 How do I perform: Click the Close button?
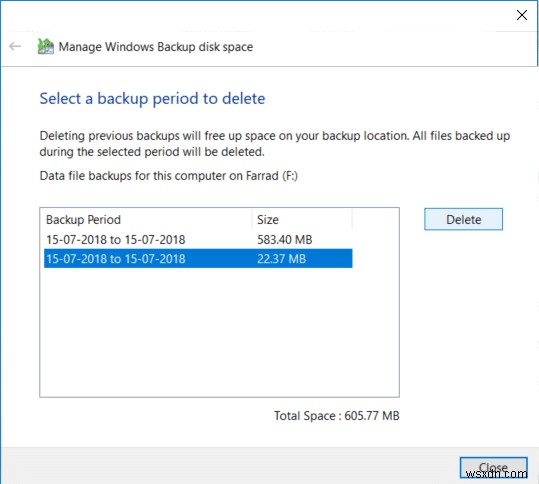pos(494,468)
